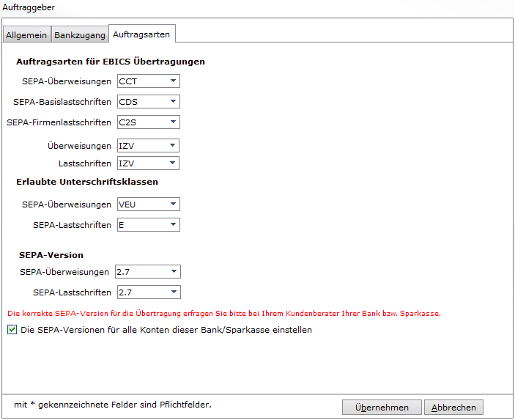Open the IZV dropdown for Überweisungen
Image resolution: width=515 pixels, height=420 pixels.
(x=148, y=146)
